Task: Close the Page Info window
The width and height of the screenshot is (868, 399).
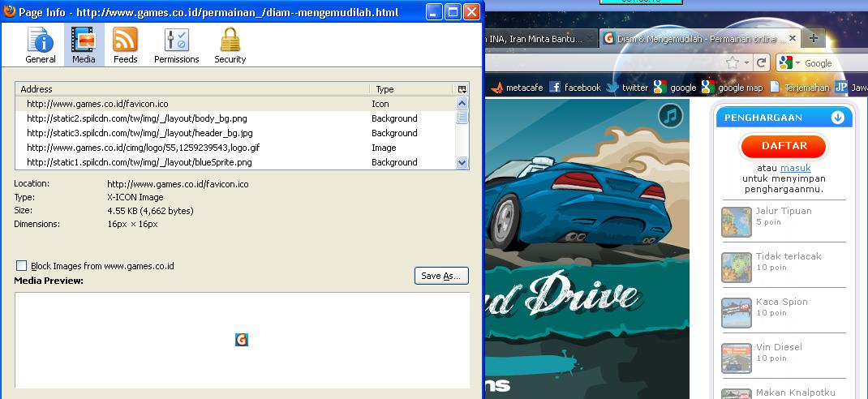Action: pos(471,11)
